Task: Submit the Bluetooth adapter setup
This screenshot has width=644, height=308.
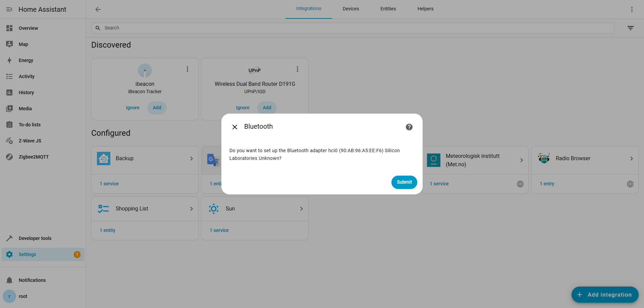Action: point(404,182)
